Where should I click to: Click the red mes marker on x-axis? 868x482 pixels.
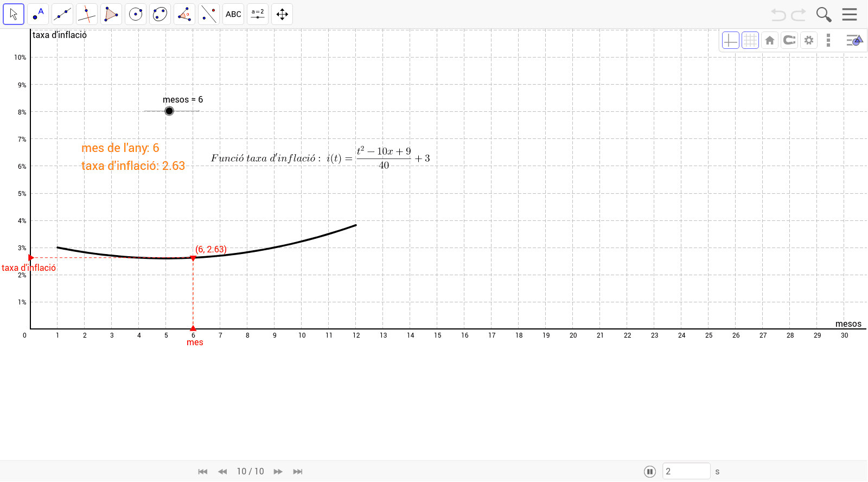(193, 328)
